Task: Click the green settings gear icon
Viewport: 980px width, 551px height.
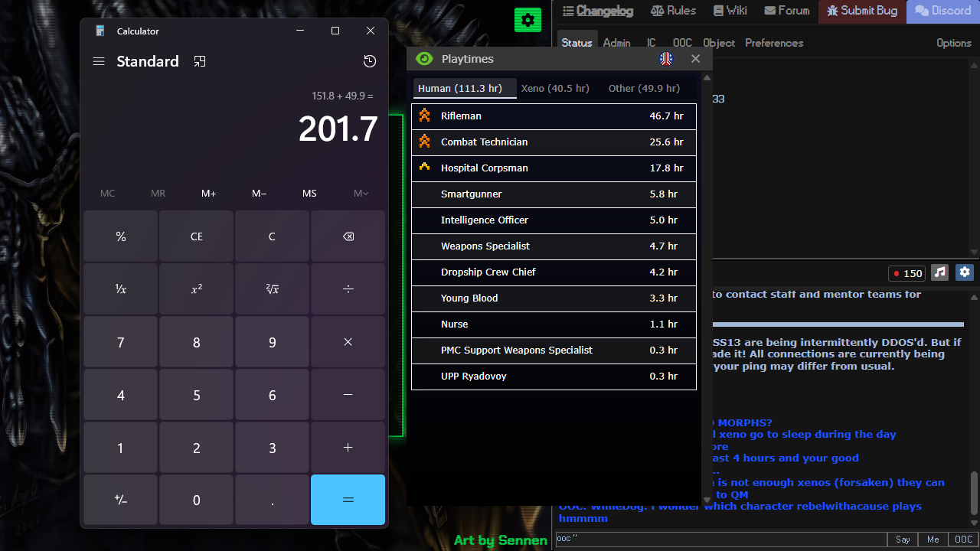Action: click(x=528, y=20)
